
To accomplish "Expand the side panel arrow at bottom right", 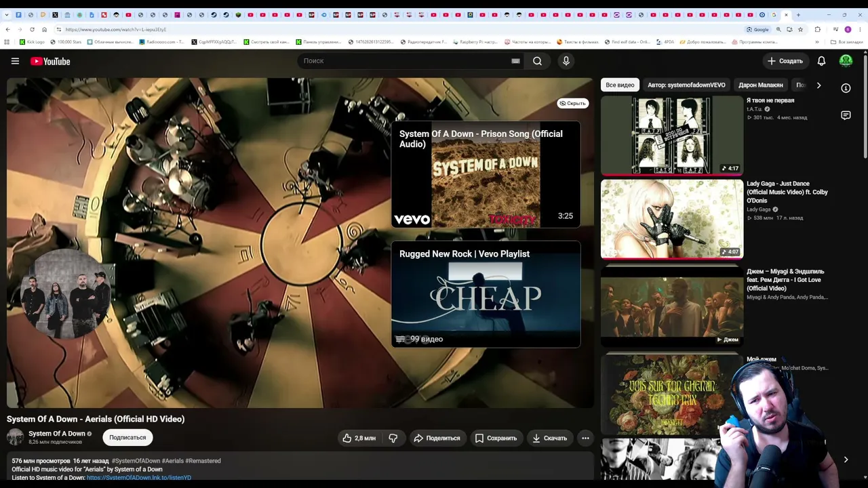I will coord(846,460).
